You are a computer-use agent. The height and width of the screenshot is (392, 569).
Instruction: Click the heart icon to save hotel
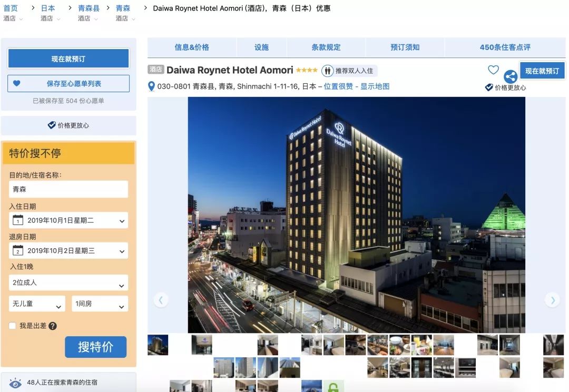click(x=493, y=70)
